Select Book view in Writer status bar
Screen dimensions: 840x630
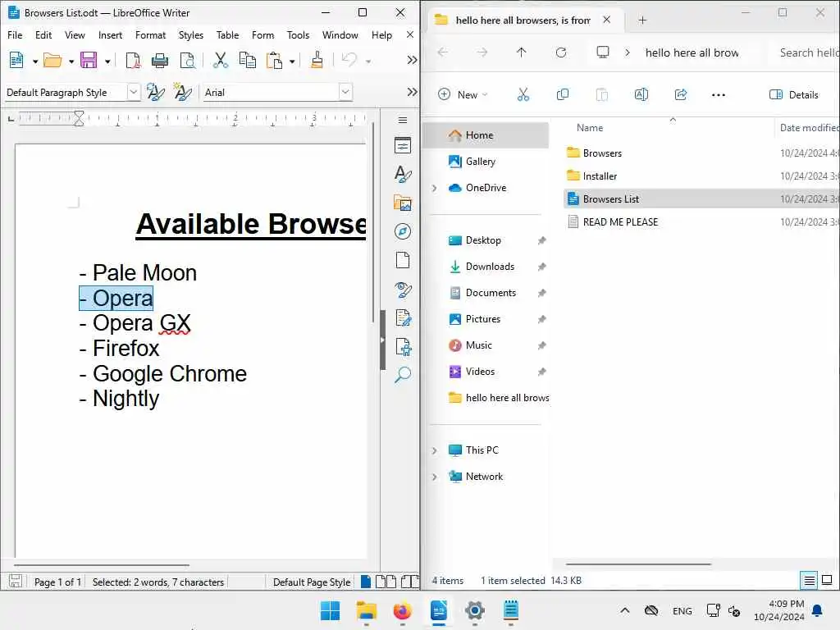[x=410, y=582]
